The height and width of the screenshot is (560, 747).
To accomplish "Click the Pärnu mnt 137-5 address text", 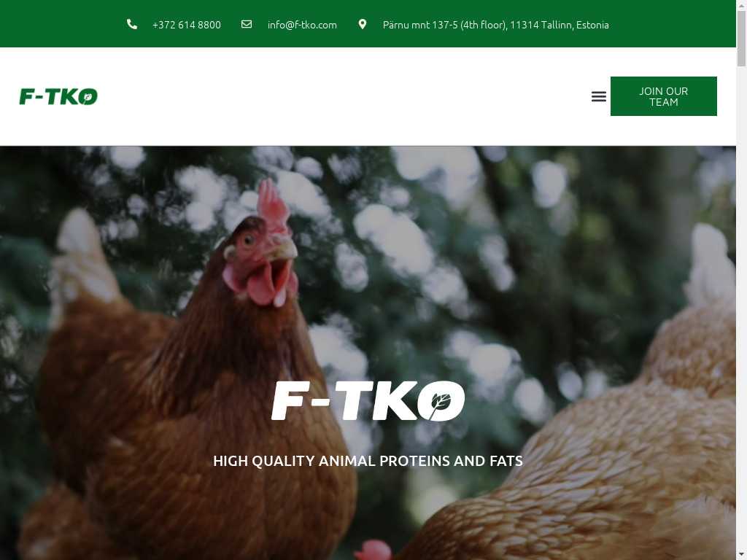I will (495, 25).
